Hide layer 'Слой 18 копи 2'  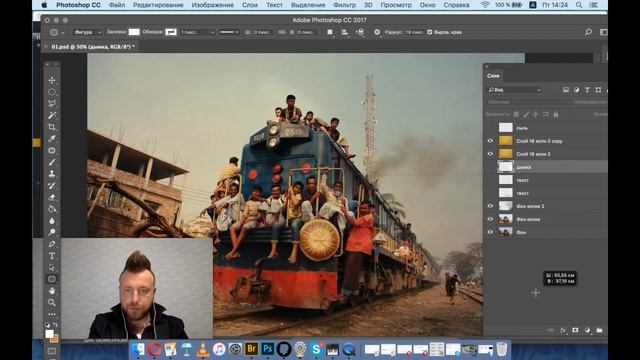tap(490, 154)
